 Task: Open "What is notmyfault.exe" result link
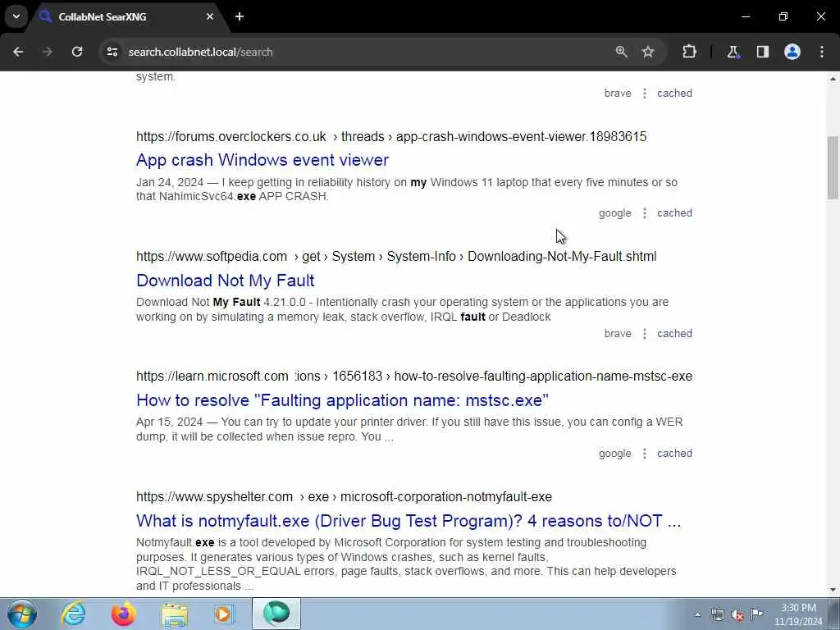click(409, 521)
